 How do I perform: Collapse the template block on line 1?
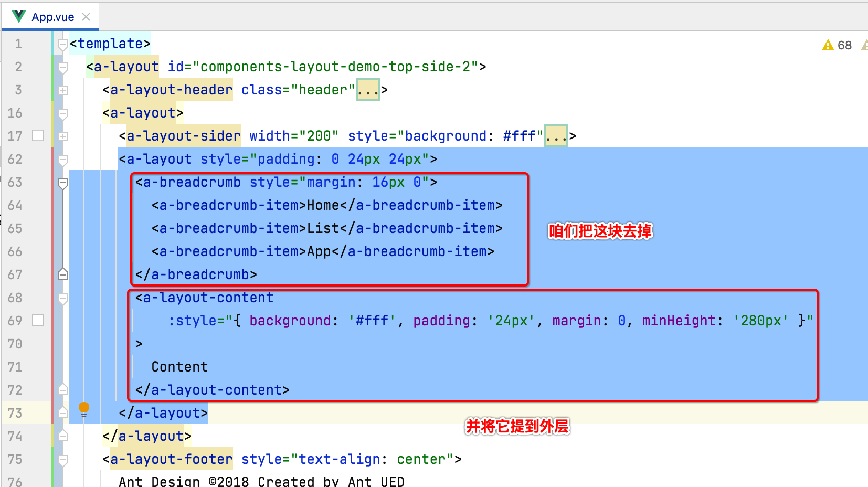63,44
